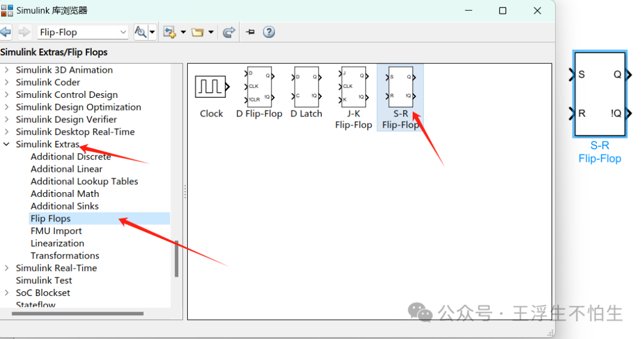The height and width of the screenshot is (339, 644).
Task: Click the Flip-Flop search combo box
Action: click(x=82, y=32)
